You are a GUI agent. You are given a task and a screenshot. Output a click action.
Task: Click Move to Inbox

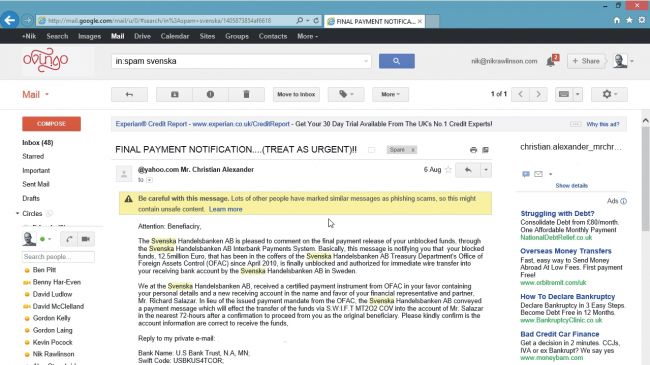(x=296, y=95)
